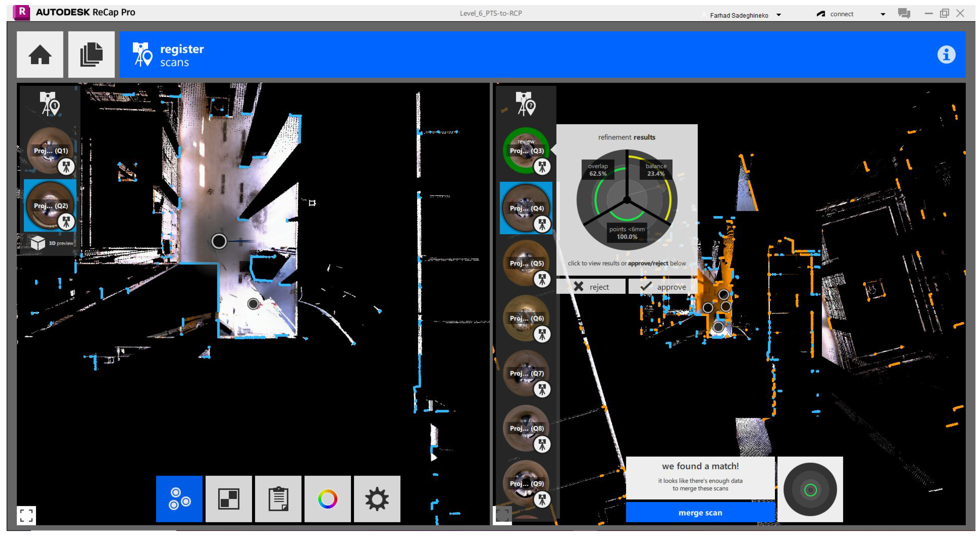The width and height of the screenshot is (980, 536).
Task: Click the Home icon button
Action: tap(40, 54)
